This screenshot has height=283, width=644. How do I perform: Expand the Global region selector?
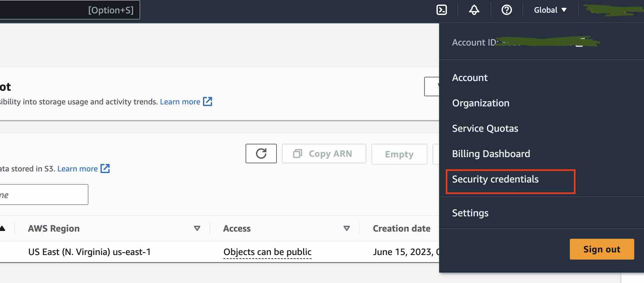(550, 10)
